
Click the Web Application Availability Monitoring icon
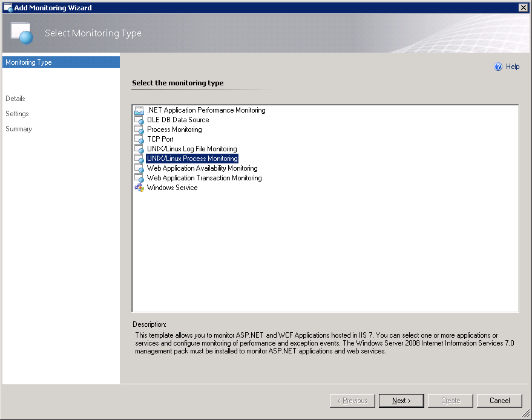point(139,169)
